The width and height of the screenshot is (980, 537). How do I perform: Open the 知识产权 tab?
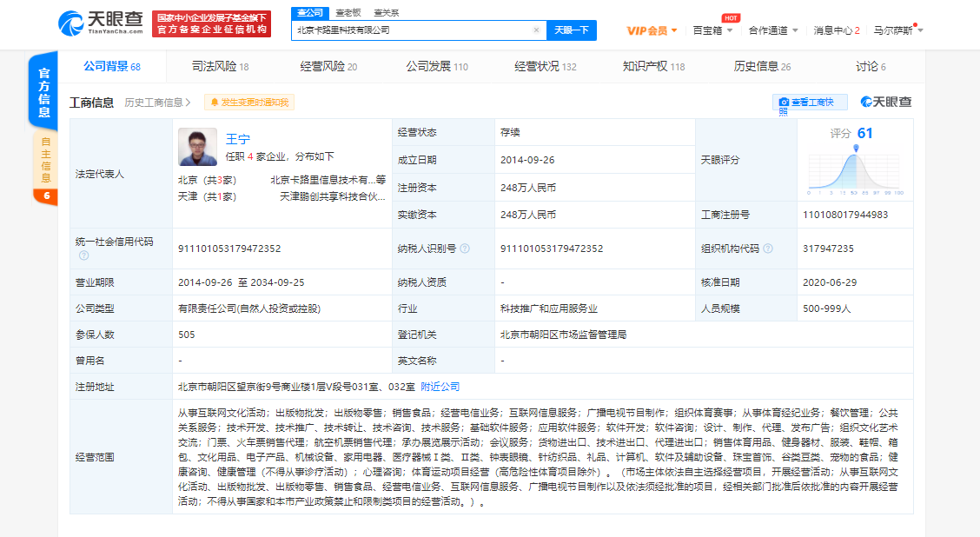[x=652, y=66]
